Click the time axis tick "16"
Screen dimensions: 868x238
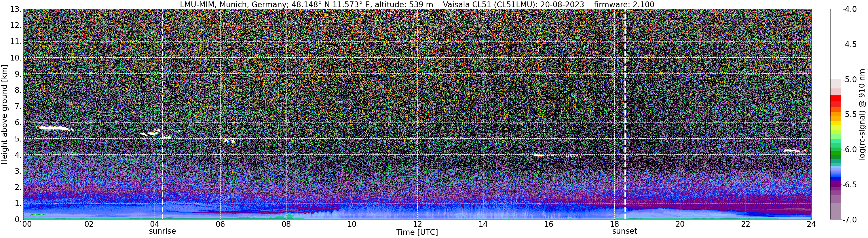(x=549, y=224)
